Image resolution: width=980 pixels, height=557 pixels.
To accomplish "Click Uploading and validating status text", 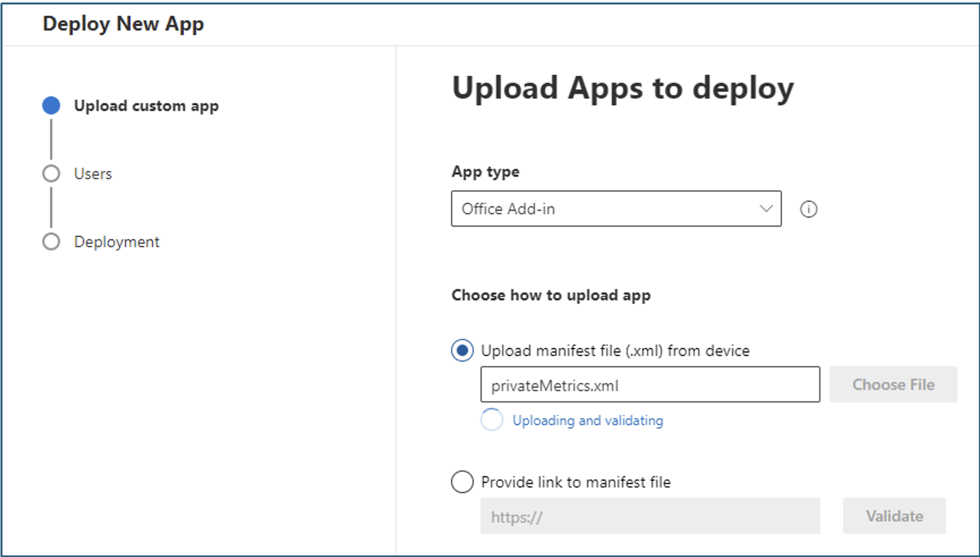I will coord(587,421).
